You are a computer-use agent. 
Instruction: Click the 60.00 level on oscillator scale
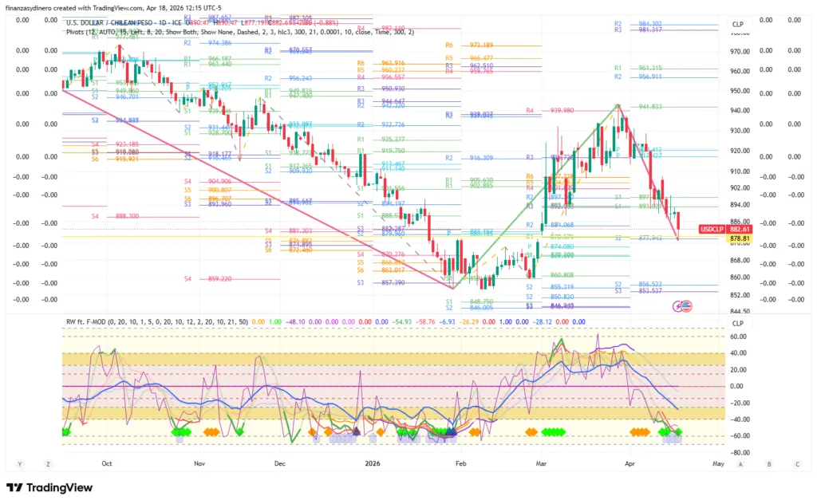739,337
